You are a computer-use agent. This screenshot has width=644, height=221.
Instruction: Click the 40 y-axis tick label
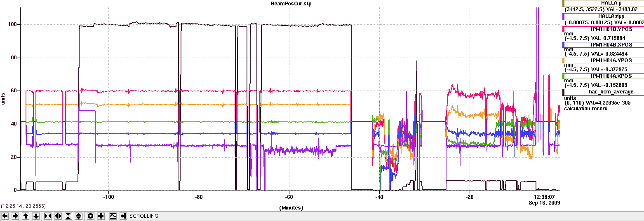pyautogui.click(x=14, y=124)
